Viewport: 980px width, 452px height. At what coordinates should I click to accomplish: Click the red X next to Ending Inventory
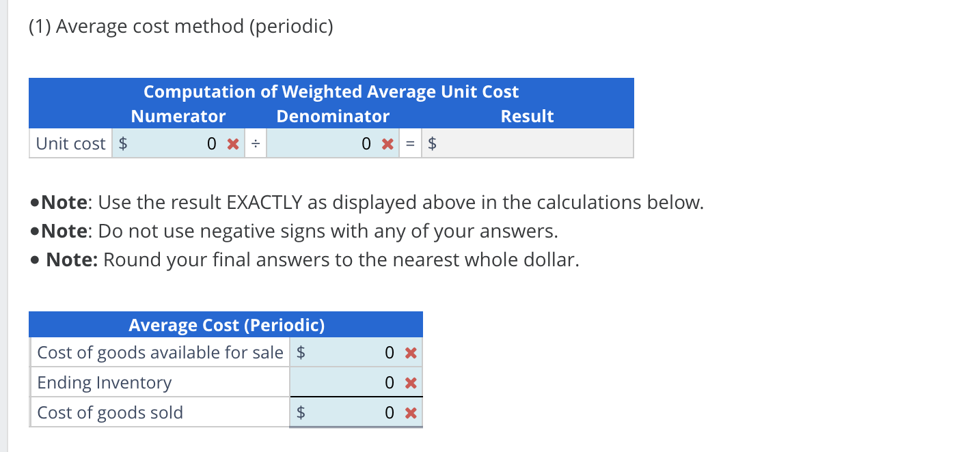[409, 382]
